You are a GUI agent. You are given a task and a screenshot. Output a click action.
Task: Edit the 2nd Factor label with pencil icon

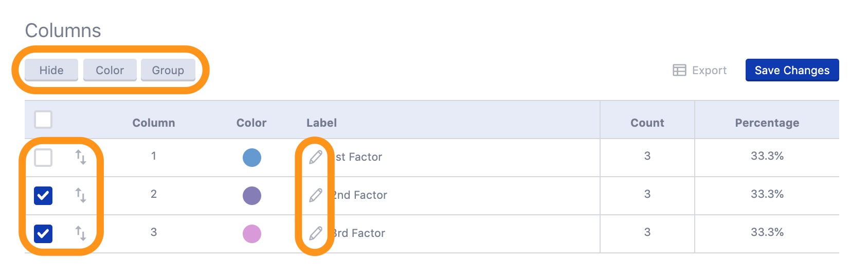point(316,195)
